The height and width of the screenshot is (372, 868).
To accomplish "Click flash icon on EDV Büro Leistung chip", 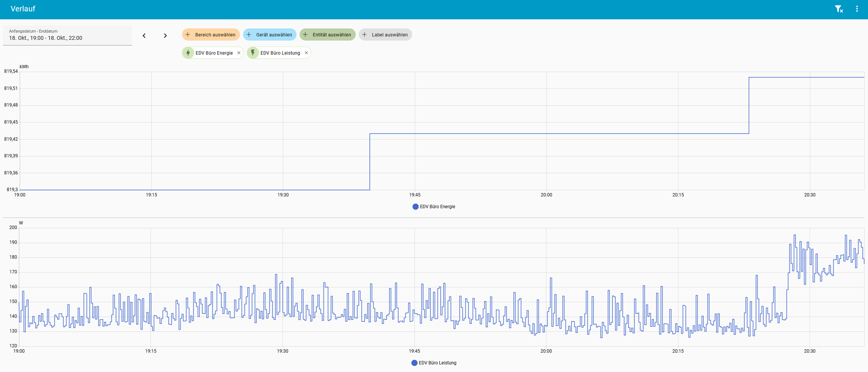I will click(x=253, y=53).
